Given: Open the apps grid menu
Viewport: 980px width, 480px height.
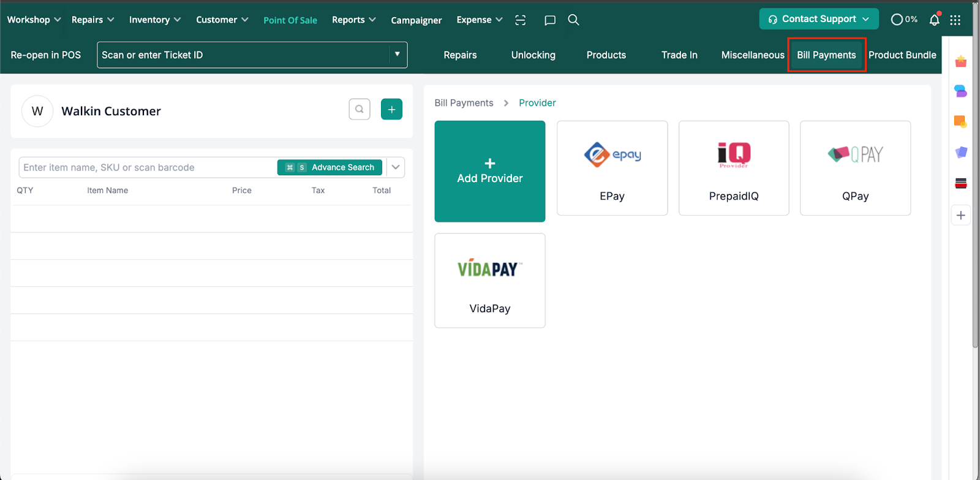Looking at the screenshot, I should click(955, 20).
